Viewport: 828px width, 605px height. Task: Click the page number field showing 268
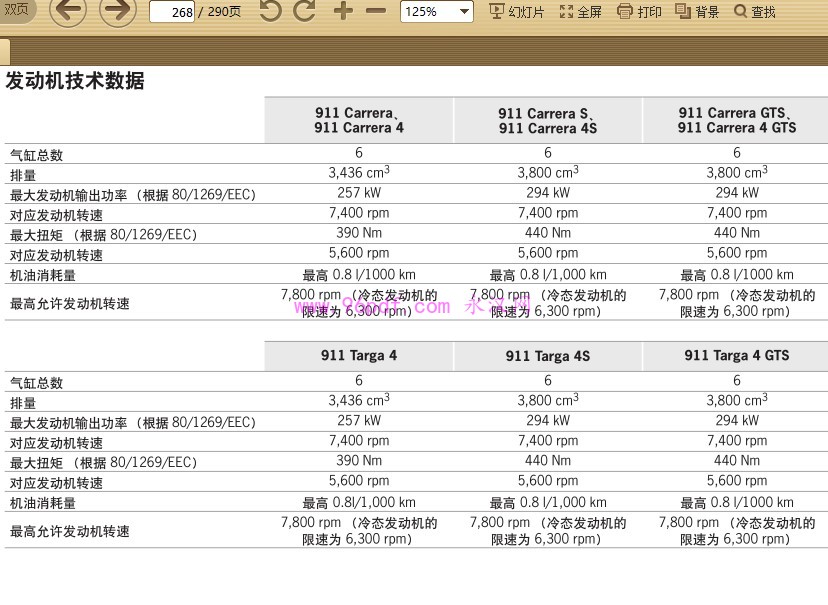(x=172, y=12)
